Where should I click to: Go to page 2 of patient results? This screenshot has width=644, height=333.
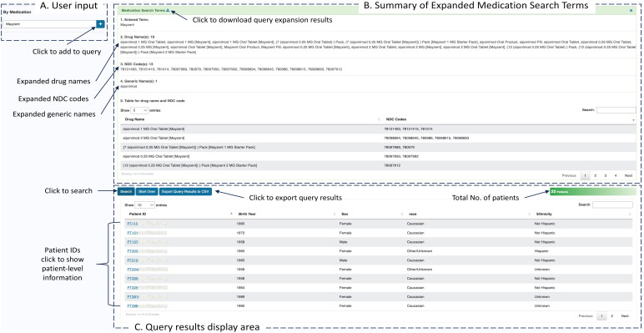pos(611,315)
